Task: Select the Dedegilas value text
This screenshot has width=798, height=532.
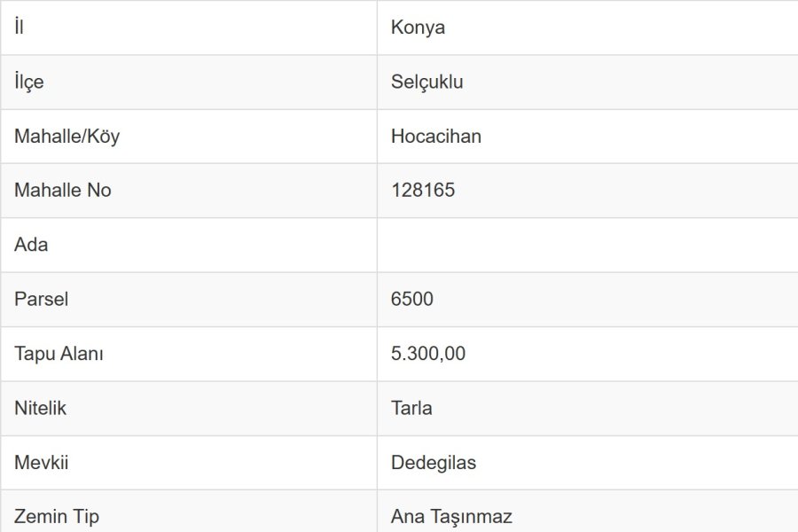Action: tap(434, 463)
